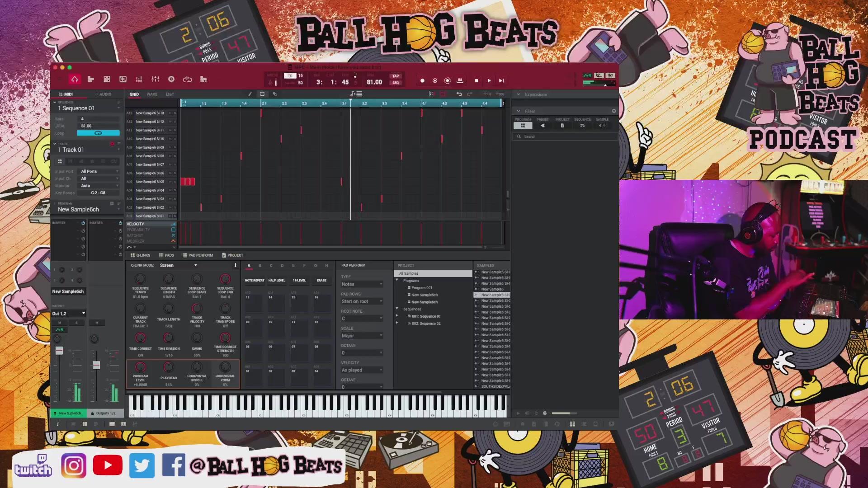Stop playback with the stop button

pyautogui.click(x=476, y=81)
